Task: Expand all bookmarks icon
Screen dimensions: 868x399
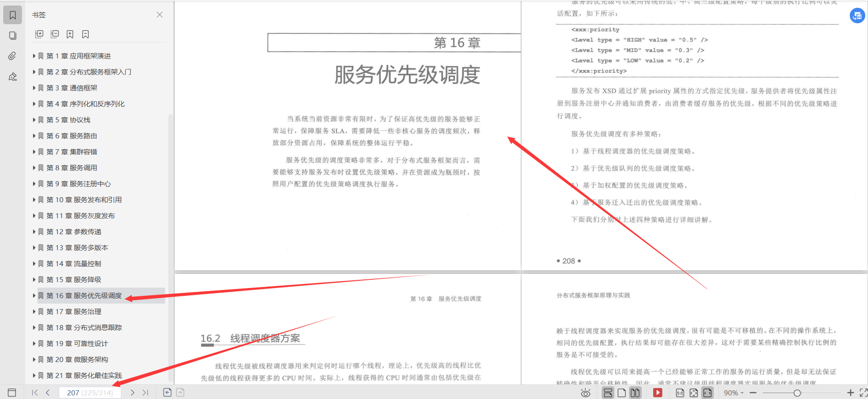Action: coord(39,34)
